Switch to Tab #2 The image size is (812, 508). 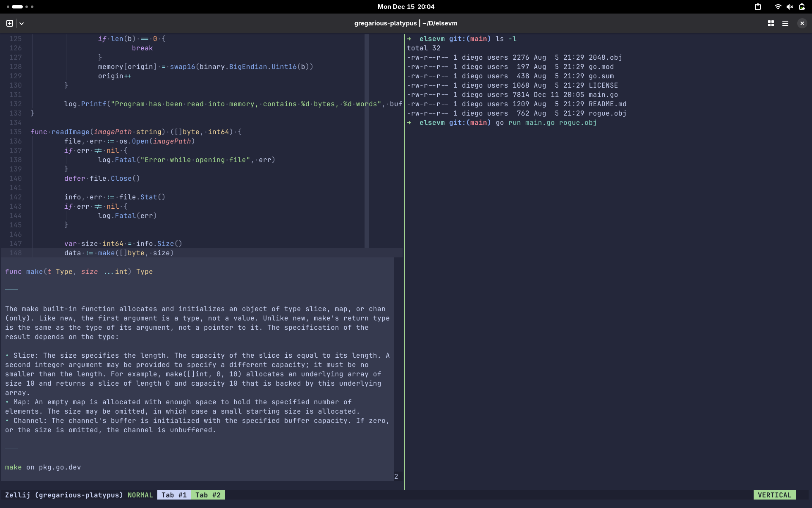tap(208, 495)
